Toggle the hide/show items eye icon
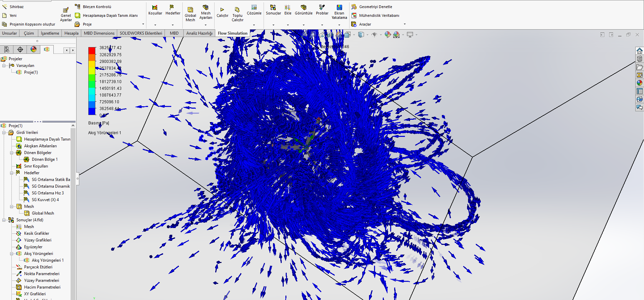The image size is (644, 300). pos(374,35)
